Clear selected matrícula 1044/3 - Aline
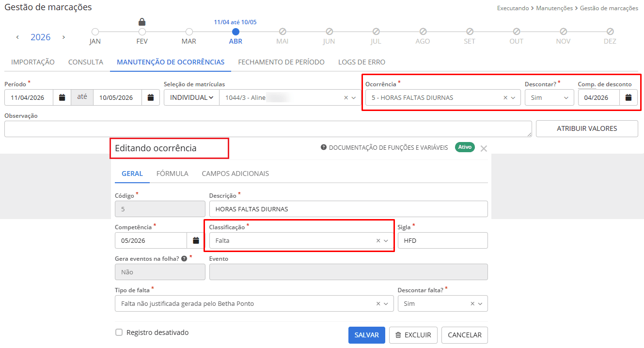Viewport: 644px width, 348px height. 346,97
